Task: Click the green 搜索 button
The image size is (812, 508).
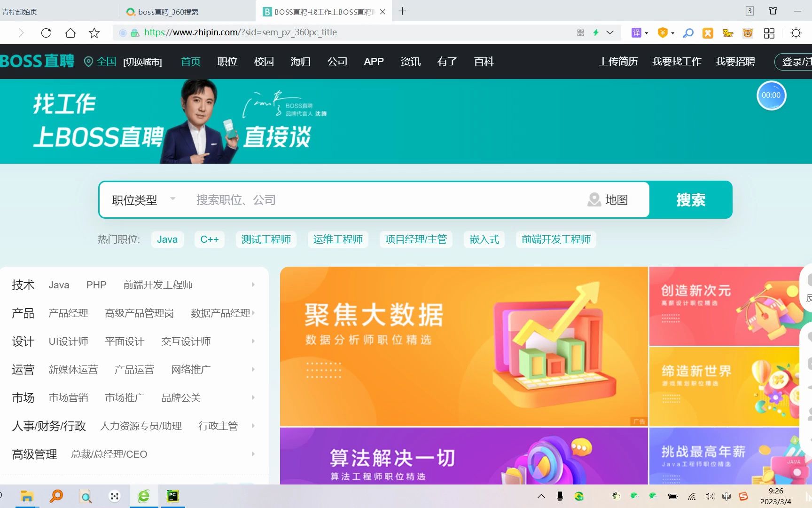Action: (691, 200)
